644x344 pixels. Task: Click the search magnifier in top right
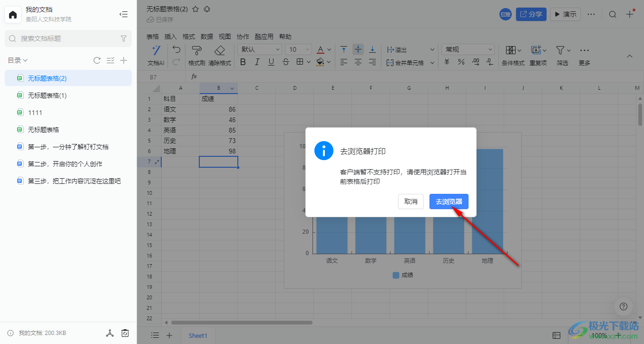(613, 14)
